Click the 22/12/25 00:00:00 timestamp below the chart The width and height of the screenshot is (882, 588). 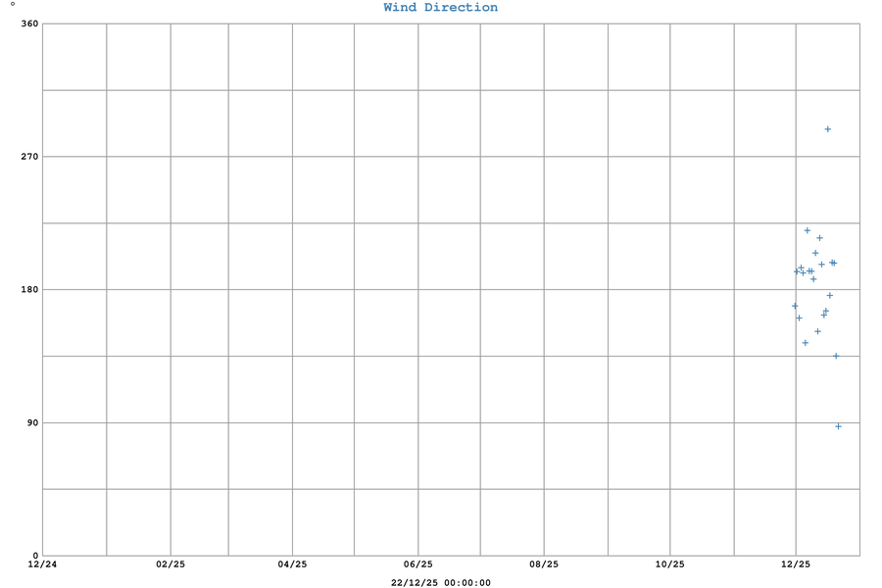(440, 583)
